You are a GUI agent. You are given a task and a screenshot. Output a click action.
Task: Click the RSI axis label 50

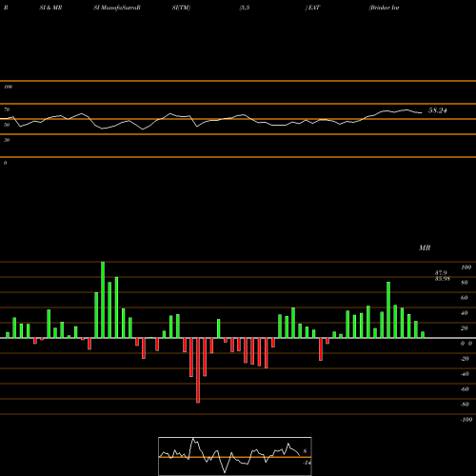click(x=7, y=125)
